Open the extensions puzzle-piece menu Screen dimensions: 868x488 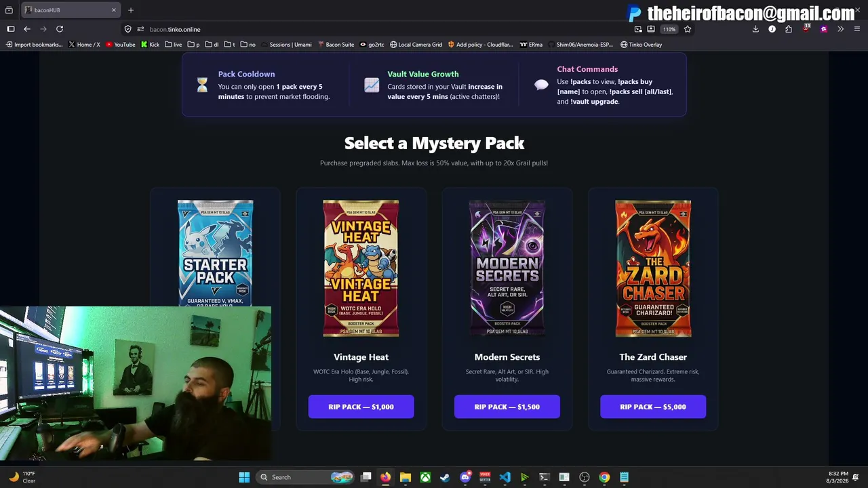[789, 29]
